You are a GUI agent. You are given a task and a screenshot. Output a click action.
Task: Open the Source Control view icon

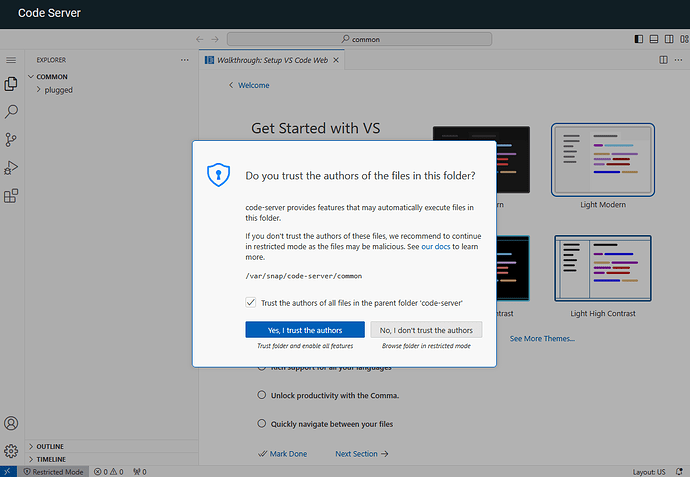pyautogui.click(x=12, y=140)
